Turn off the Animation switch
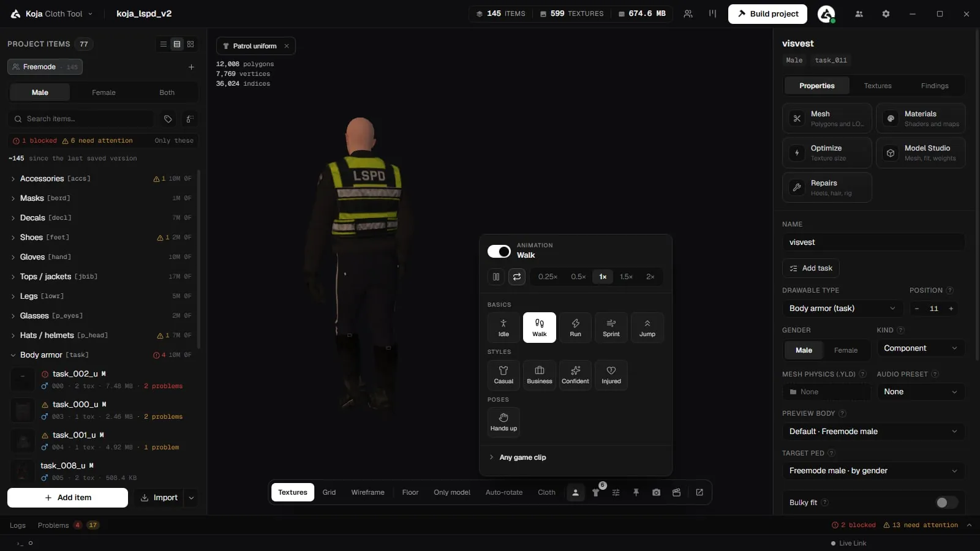This screenshot has width=980, height=551. [499, 251]
